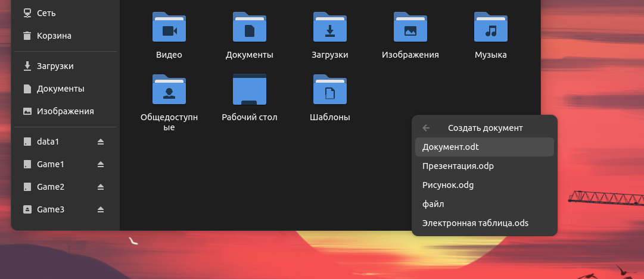Eject the data1 drive
The image size is (644, 279).
pos(101,142)
